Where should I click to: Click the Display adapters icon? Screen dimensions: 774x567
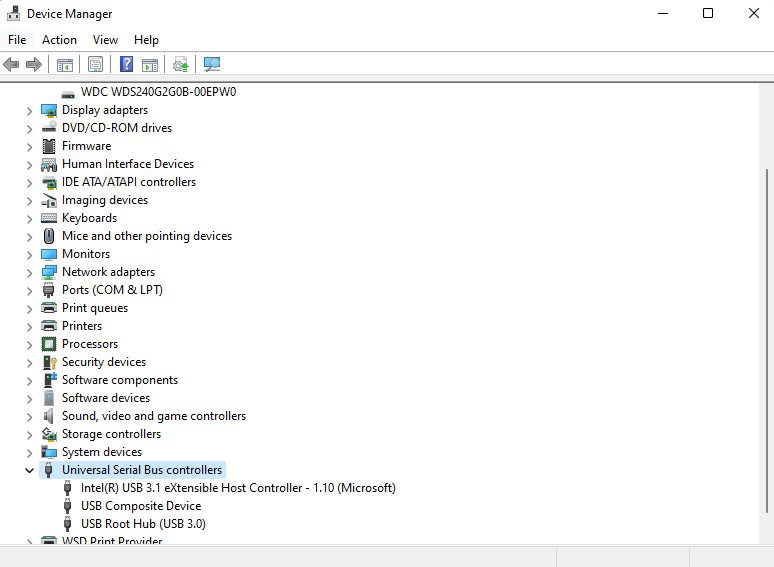49,111
